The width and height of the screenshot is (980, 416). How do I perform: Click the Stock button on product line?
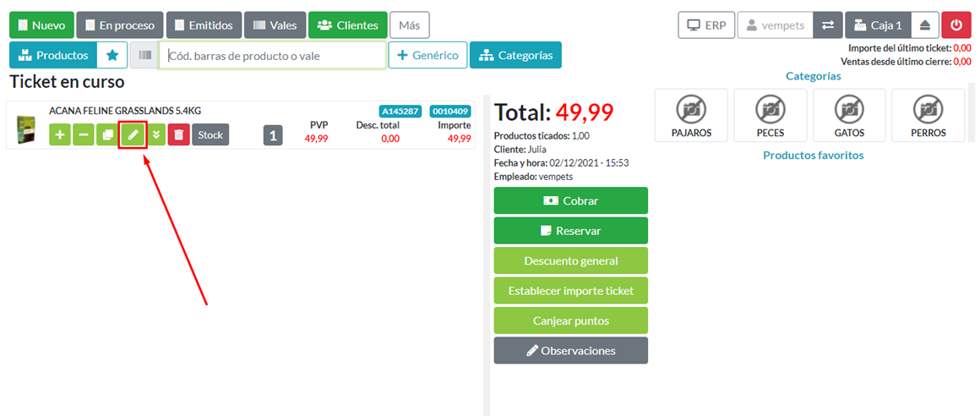[x=210, y=135]
